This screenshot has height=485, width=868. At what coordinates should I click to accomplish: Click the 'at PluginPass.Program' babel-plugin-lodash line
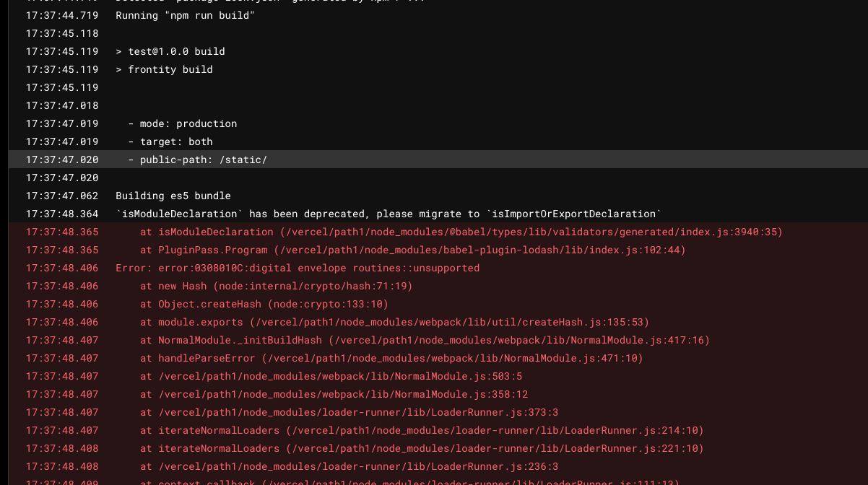pos(412,250)
